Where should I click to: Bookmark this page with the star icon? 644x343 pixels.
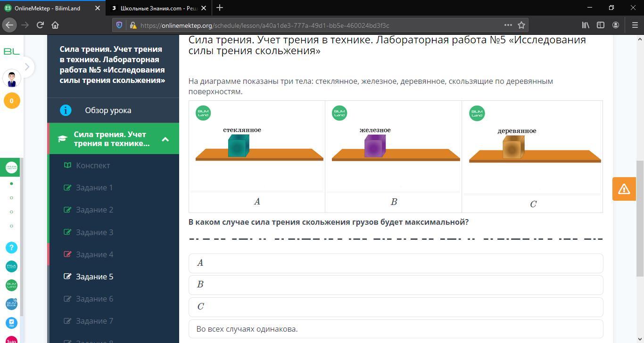pos(521,25)
